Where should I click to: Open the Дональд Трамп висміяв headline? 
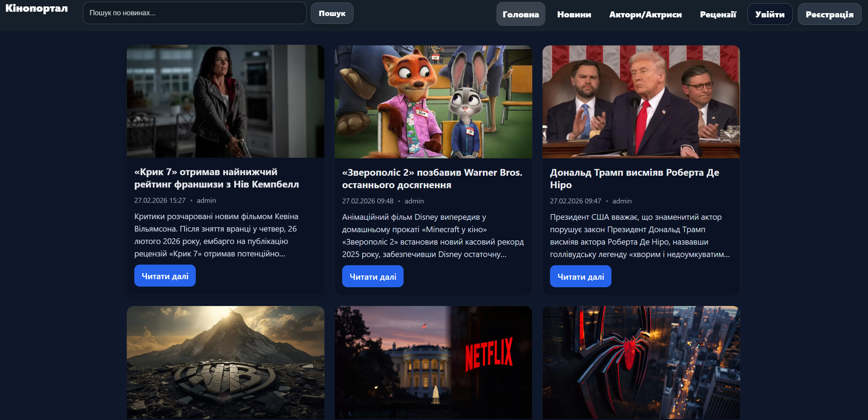(x=635, y=179)
